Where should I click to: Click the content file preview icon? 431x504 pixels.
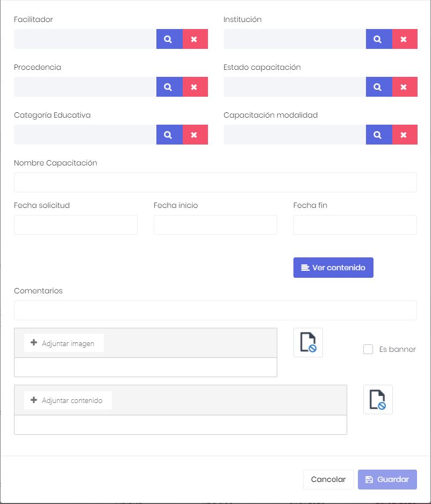(x=378, y=400)
